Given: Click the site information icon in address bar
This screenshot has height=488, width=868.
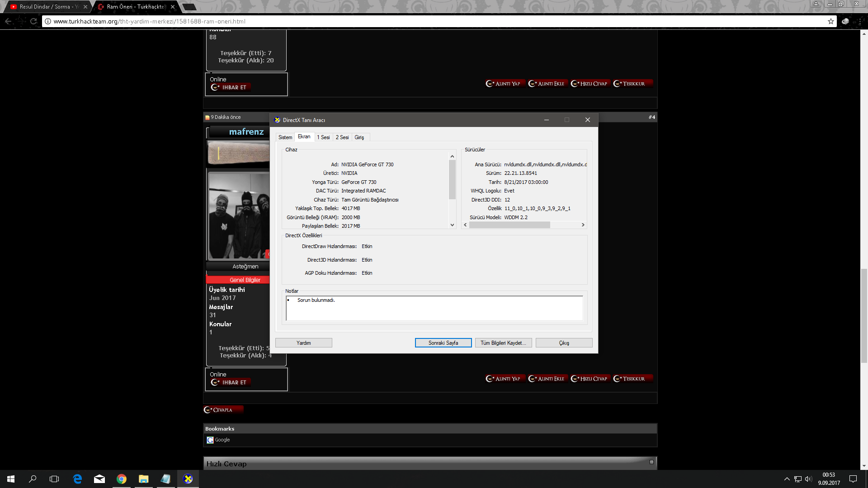Looking at the screenshot, I should pyautogui.click(x=48, y=21).
